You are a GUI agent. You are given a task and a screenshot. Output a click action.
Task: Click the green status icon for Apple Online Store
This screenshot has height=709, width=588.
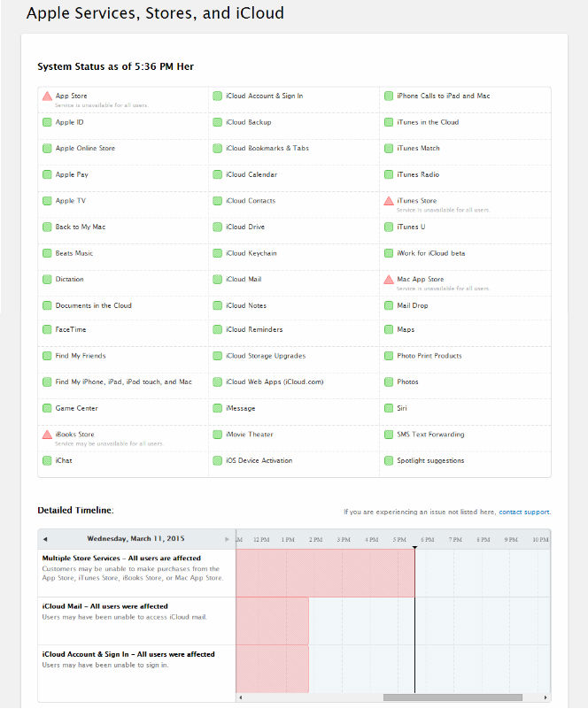click(x=47, y=149)
